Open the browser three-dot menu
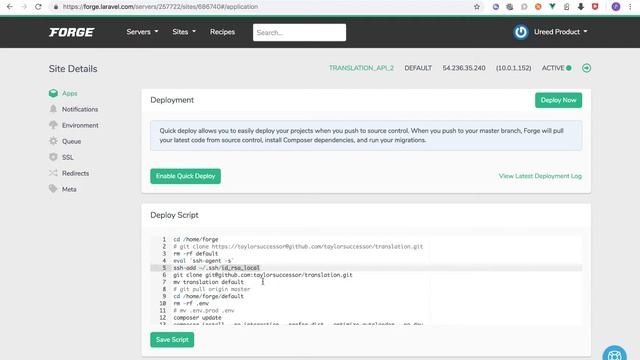 [630, 7]
